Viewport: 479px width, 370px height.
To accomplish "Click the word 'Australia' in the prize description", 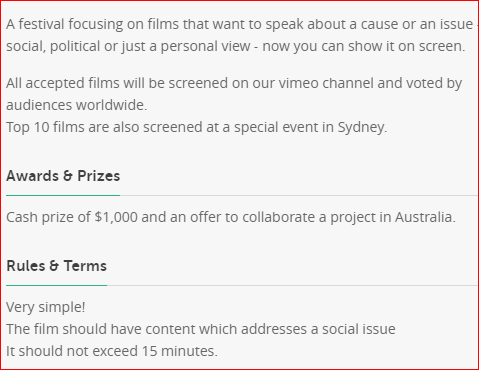I will (x=424, y=217).
